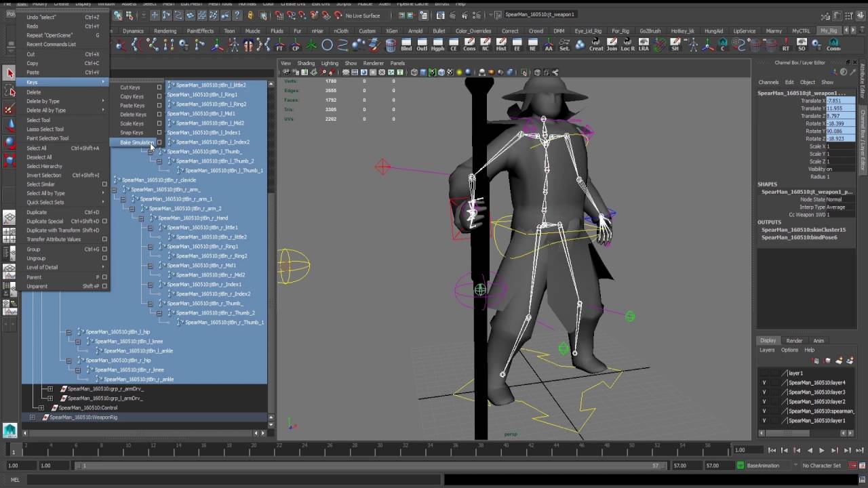Screen dimensions: 868x488
Task: Select the arrow Select tool in toolbox
Action: tap(9, 73)
